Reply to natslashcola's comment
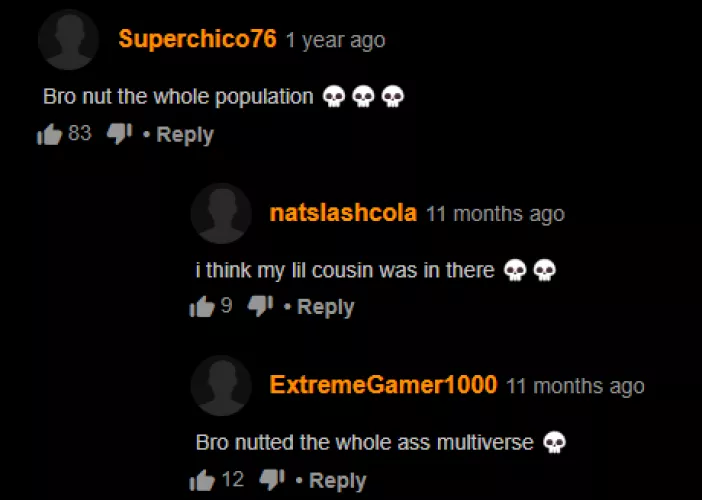Screen dimensions: 702x500 coord(325,308)
